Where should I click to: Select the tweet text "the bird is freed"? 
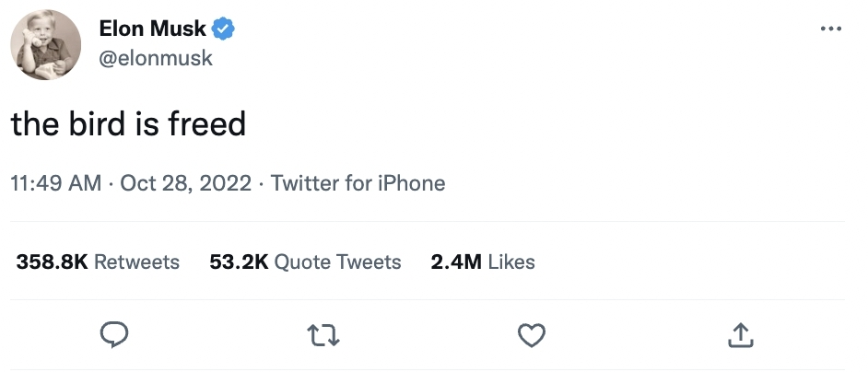[128, 124]
